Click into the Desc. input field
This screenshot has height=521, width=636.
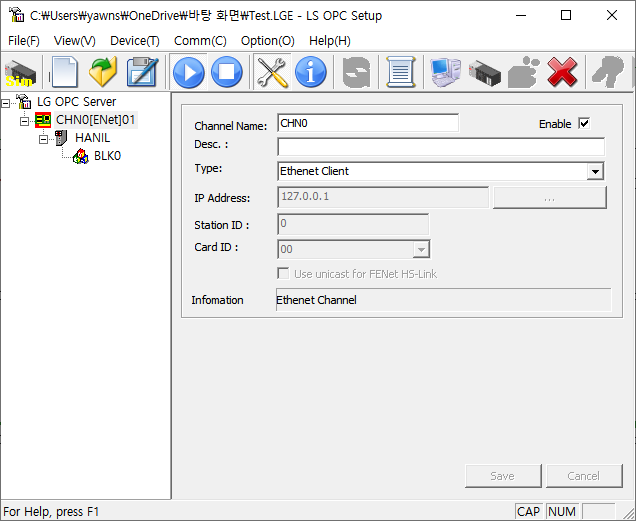[441, 146]
